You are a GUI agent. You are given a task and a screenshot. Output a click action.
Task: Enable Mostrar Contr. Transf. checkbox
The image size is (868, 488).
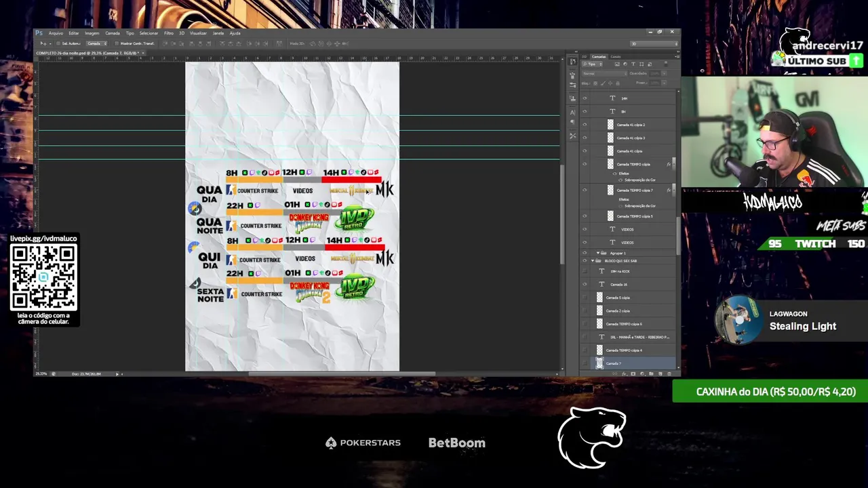click(x=117, y=43)
